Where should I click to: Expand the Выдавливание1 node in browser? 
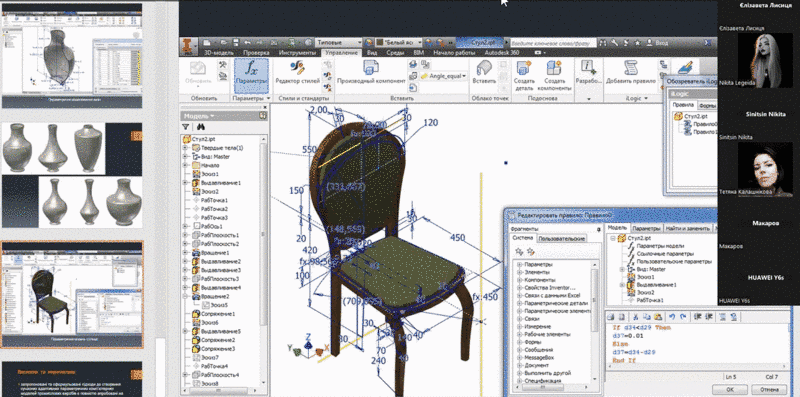(x=186, y=182)
